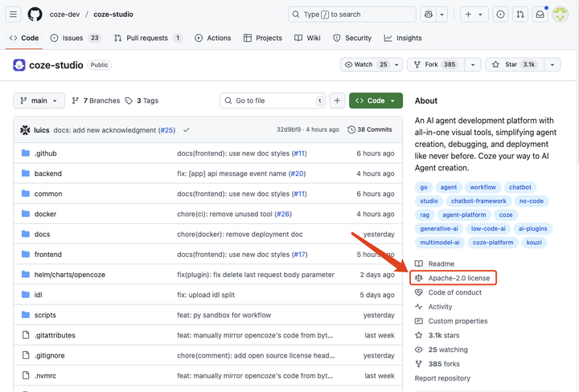Switch to the Code tab
Screen dimensions: 579x392
pyautogui.click(x=24, y=38)
